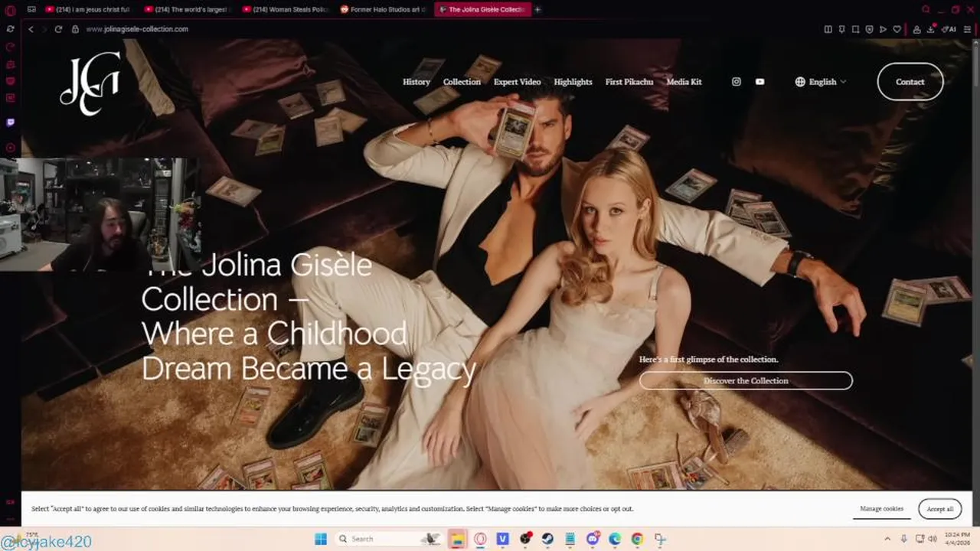Switch to 'The world's largest' tab
Viewport: 980px width, 551px height.
pyautogui.click(x=188, y=10)
